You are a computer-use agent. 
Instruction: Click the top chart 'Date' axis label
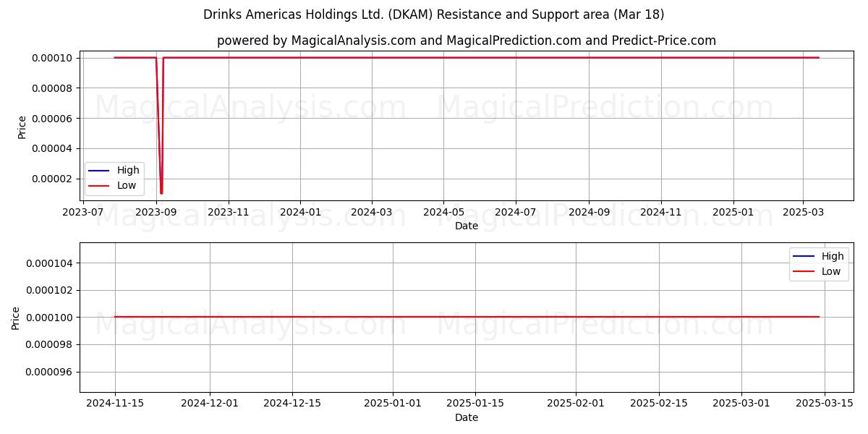(467, 226)
